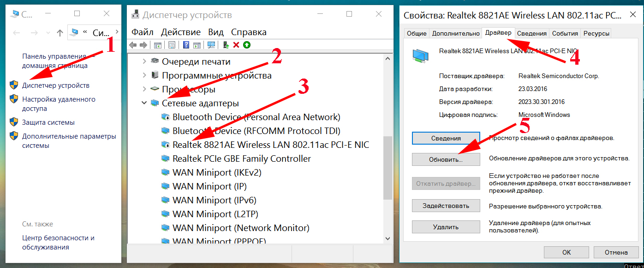Click the Bluetooth Device (Personal Area Network) adapter icon

[165, 117]
